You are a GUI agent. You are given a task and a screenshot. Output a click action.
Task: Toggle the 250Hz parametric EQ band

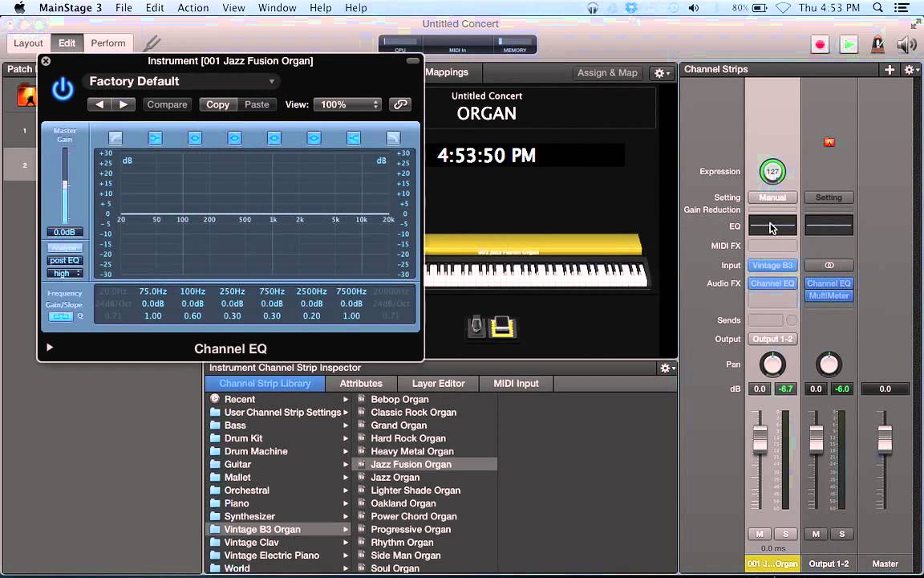pos(234,138)
